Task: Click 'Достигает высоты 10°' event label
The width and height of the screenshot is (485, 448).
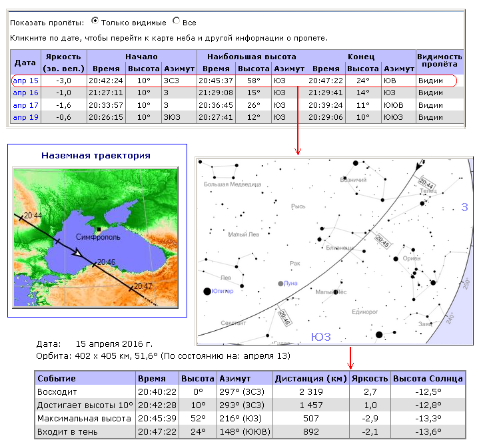Action: click(x=85, y=405)
